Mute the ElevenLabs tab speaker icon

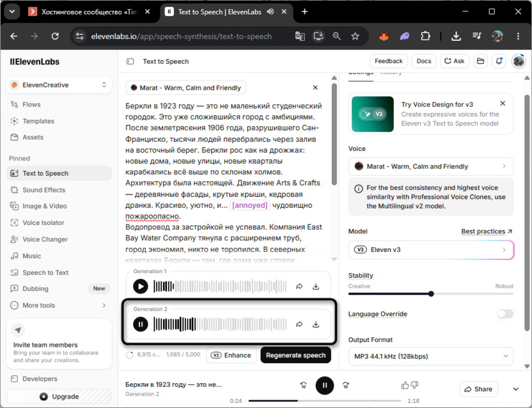[270, 12]
